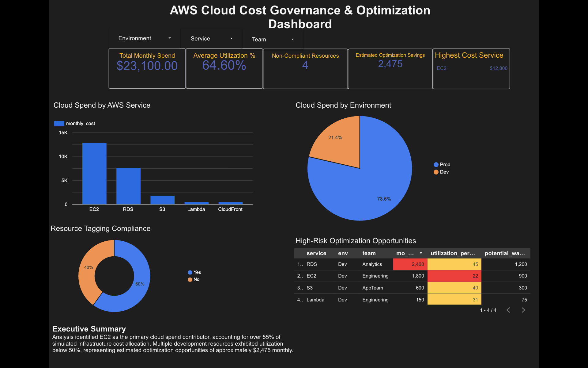The height and width of the screenshot is (368, 588).
Task: Click the dashboard main title
Action: pos(300,17)
